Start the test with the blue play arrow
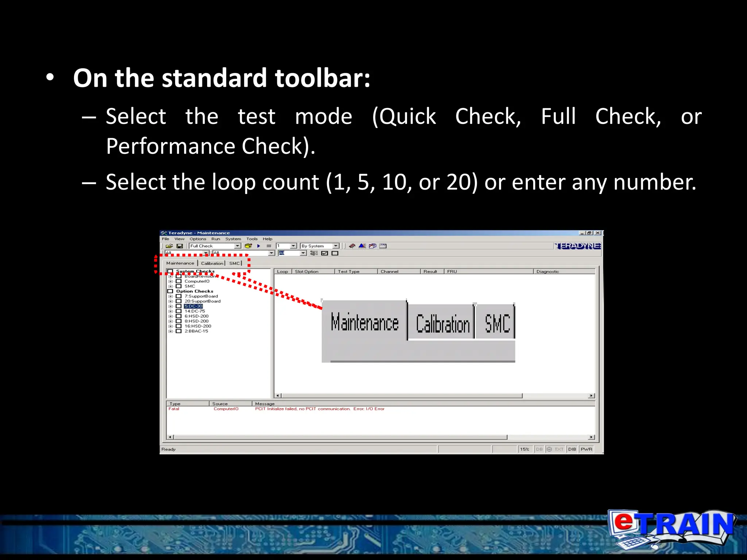 pos(259,246)
